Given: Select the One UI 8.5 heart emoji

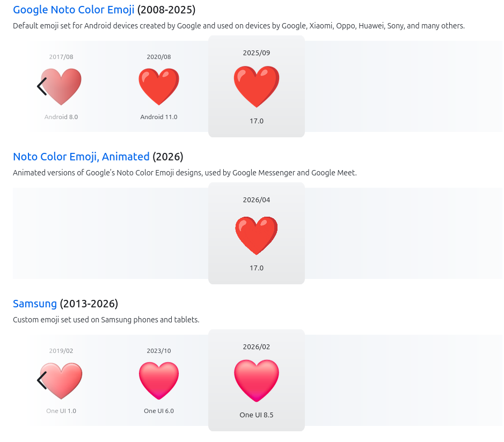Looking at the screenshot, I should (257, 381).
